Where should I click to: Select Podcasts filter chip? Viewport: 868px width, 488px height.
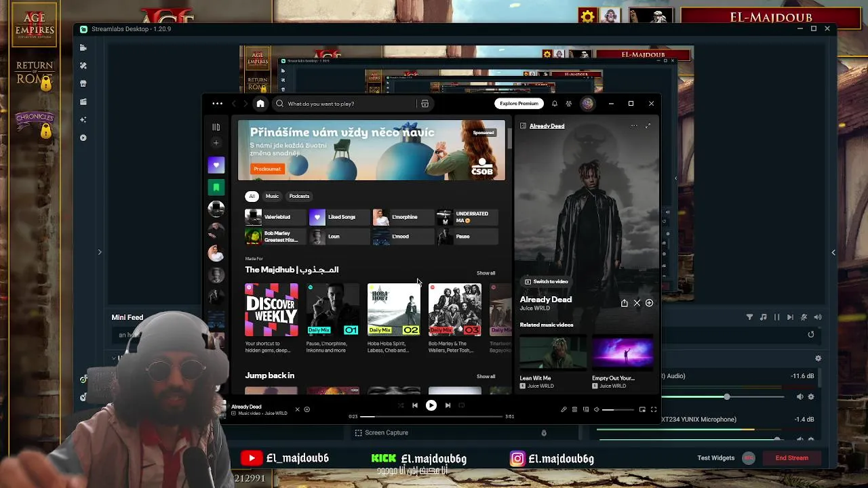pos(299,197)
